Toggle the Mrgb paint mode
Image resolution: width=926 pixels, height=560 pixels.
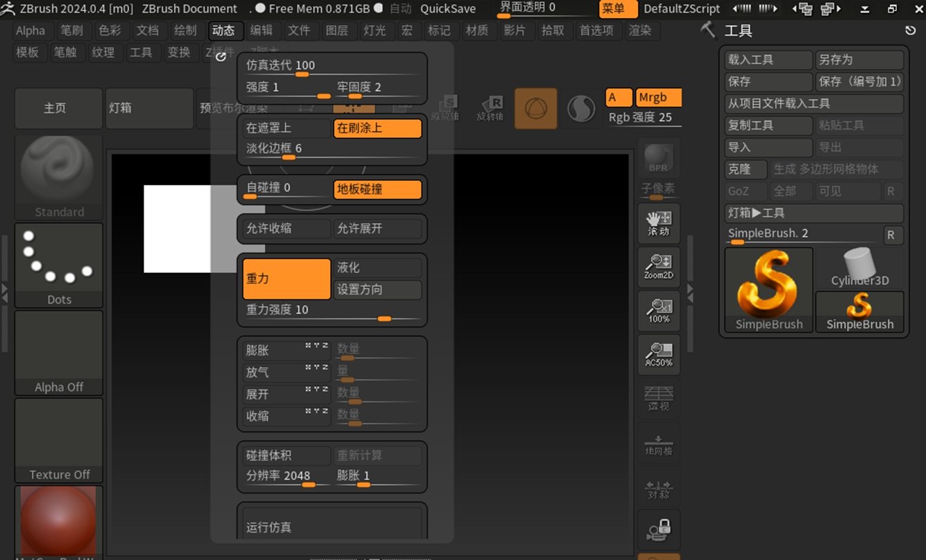[659, 98]
